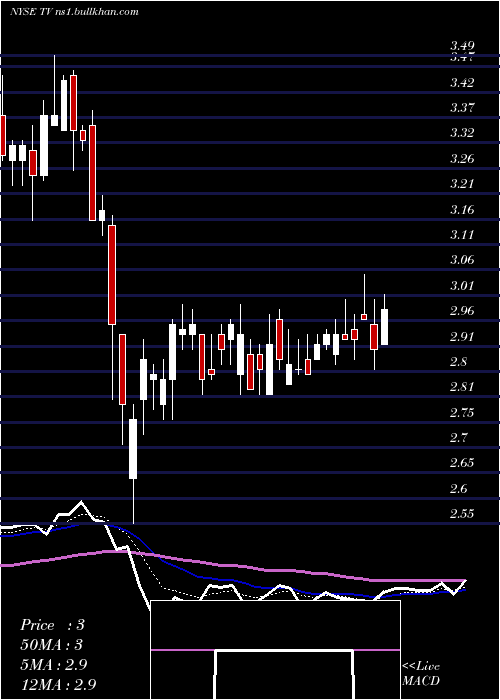Click the 3.16 price axis label
The height and width of the screenshot is (700, 500).
[x=462, y=209]
